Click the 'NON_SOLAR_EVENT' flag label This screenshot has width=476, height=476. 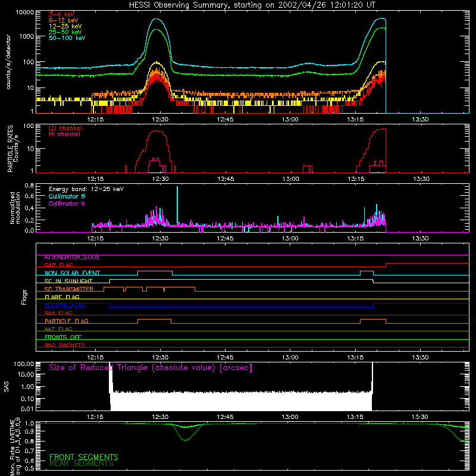72,273
